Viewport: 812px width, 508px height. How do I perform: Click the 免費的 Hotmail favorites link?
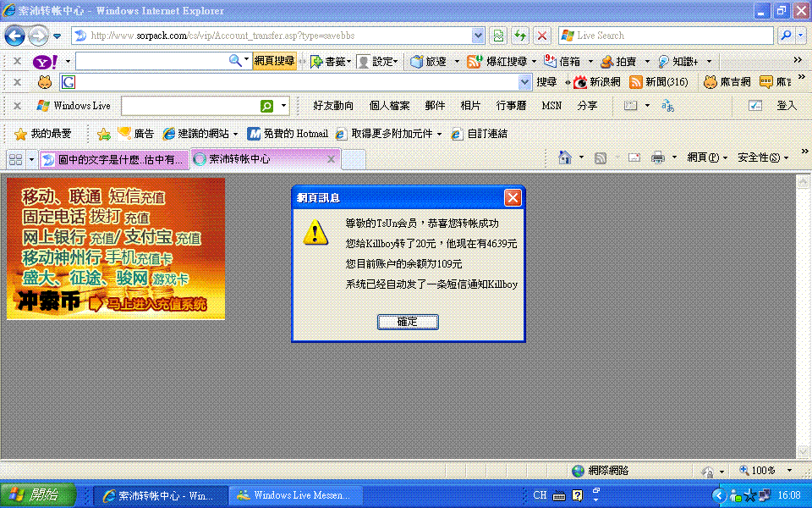pos(288,134)
